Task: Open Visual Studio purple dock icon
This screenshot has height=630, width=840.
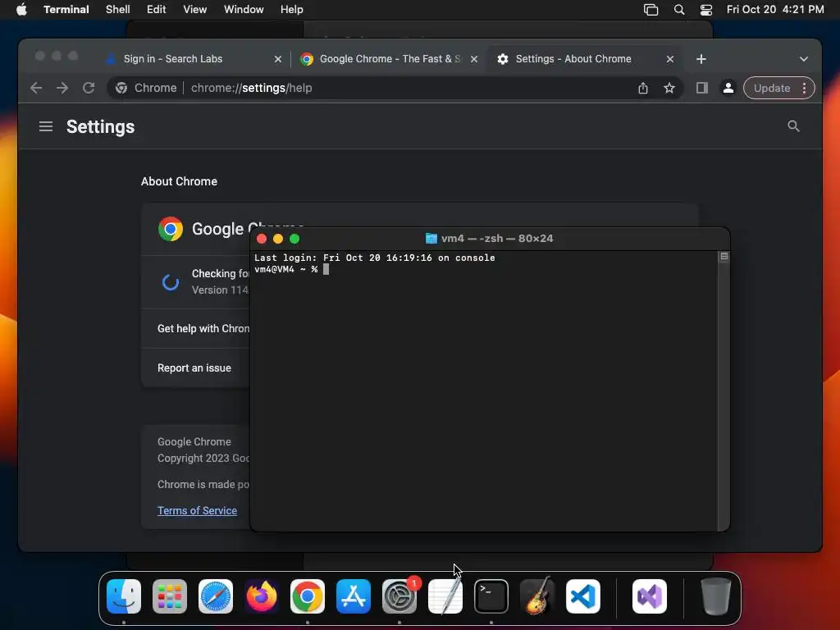Action: click(650, 596)
